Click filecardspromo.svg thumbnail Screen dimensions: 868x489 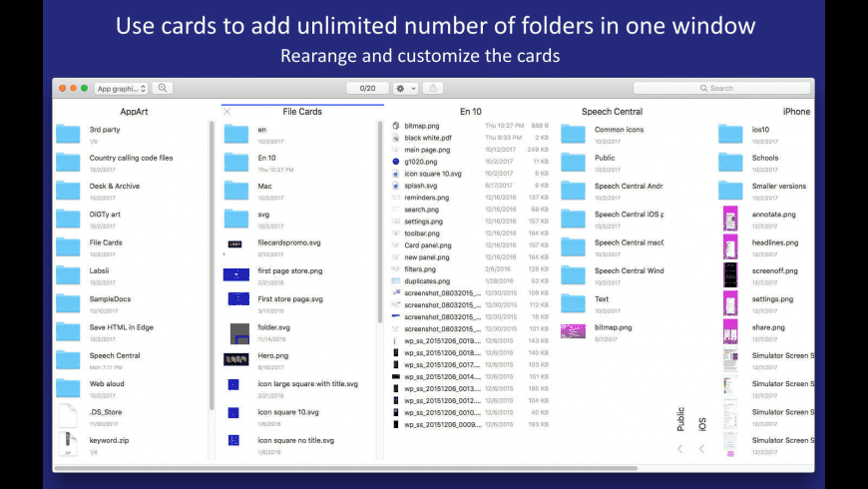pos(235,244)
